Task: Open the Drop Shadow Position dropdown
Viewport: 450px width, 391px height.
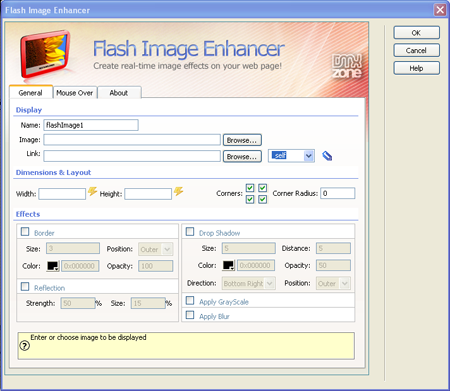Action: pyautogui.click(x=333, y=283)
